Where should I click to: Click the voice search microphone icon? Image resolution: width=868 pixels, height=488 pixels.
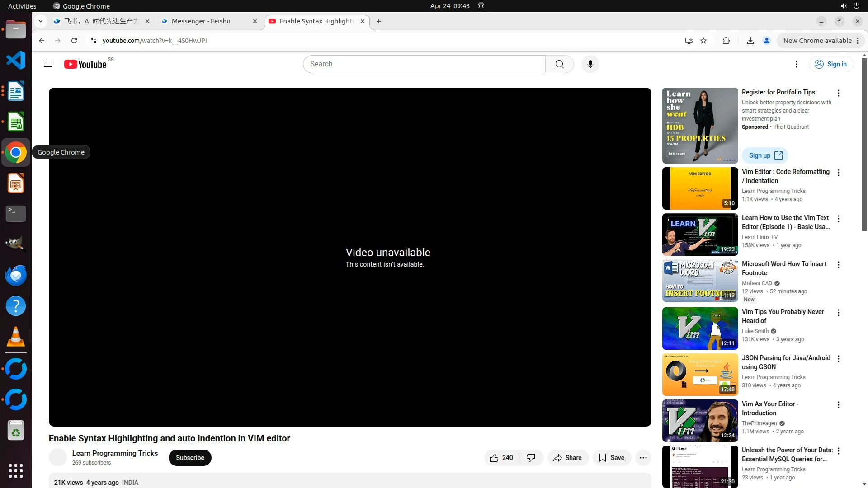pyautogui.click(x=590, y=64)
